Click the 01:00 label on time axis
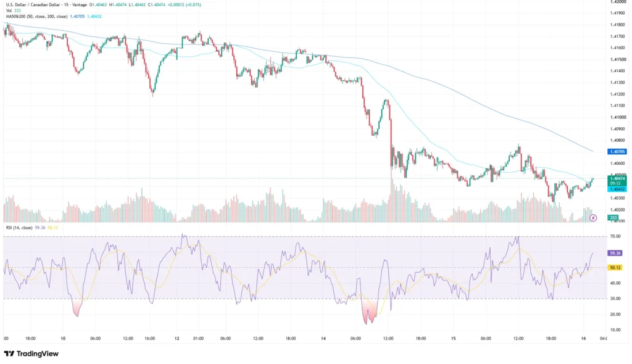Image resolution: width=632 pixels, height=364 pixels. (x=198, y=339)
